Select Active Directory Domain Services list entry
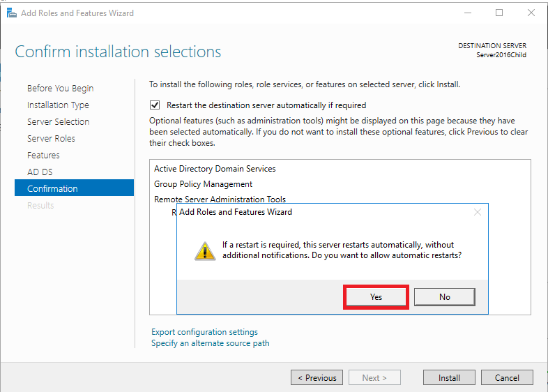548x392 pixels. coord(215,169)
